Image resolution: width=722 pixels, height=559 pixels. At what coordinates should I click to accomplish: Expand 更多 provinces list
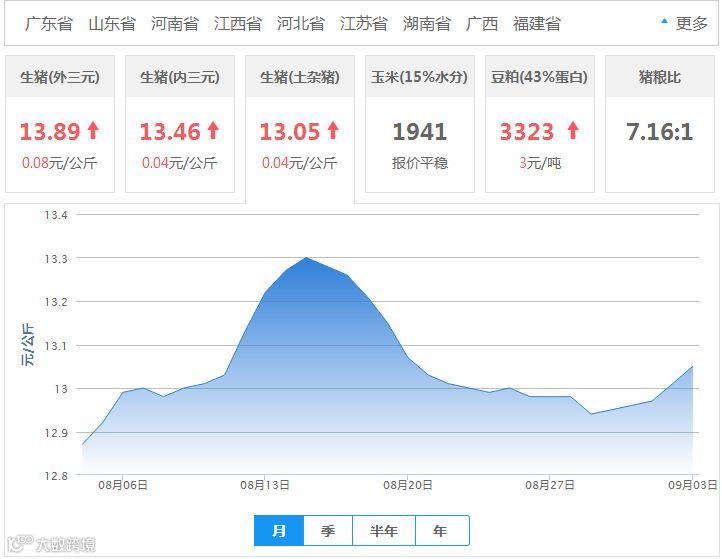click(x=691, y=23)
